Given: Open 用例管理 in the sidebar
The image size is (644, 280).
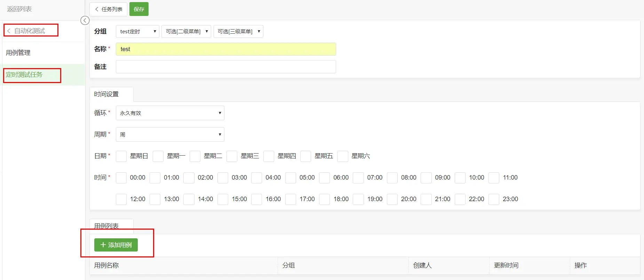Looking at the screenshot, I should pyautogui.click(x=18, y=53).
